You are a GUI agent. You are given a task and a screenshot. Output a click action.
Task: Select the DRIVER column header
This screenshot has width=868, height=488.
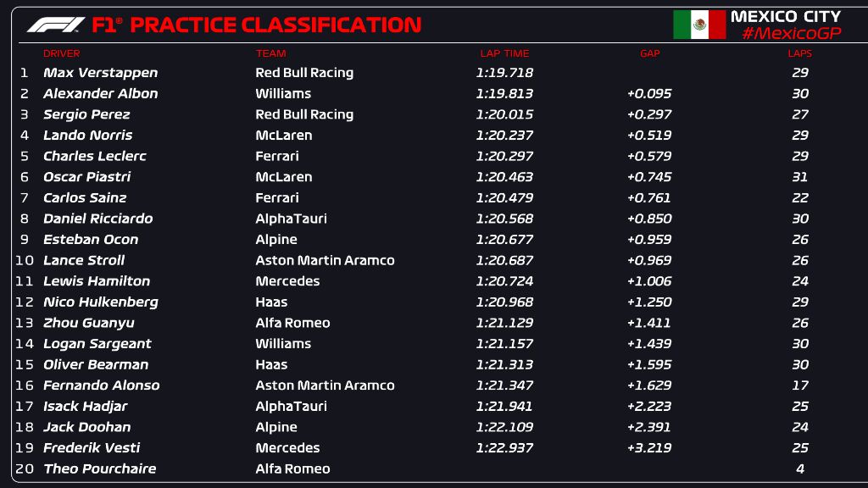[62, 53]
